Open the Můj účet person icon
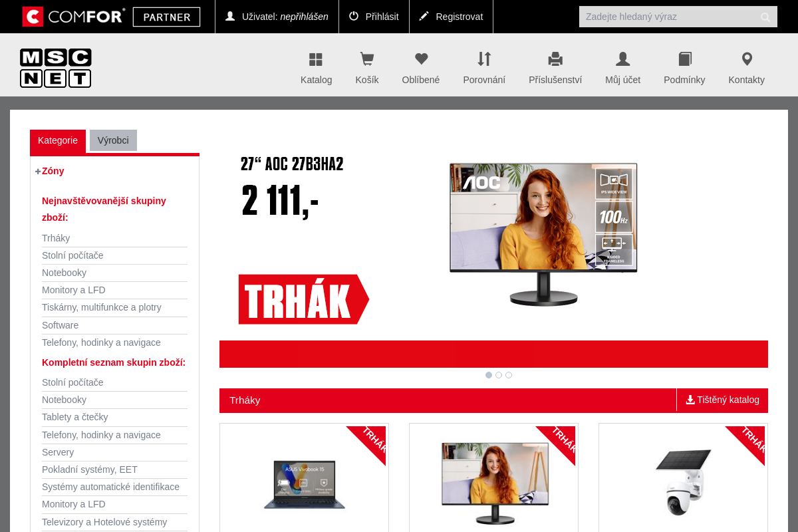The height and width of the screenshot is (532, 798). (622, 59)
